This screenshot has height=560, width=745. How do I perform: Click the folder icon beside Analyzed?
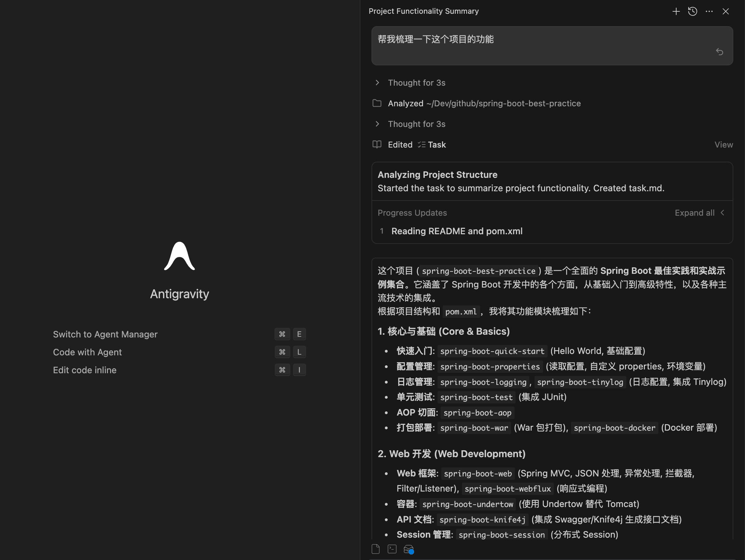377,103
